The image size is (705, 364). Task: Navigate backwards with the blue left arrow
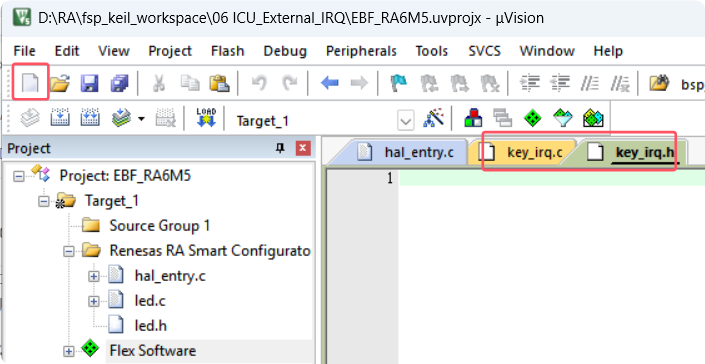tap(330, 83)
